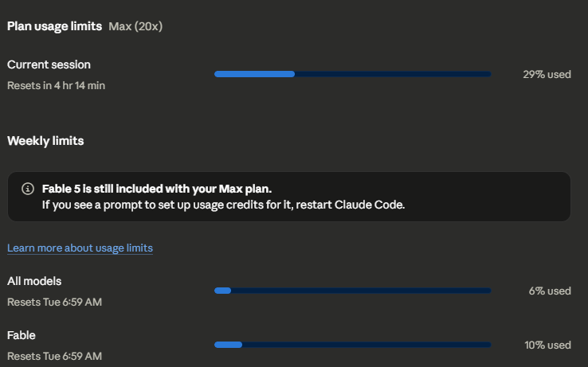
Task: Click the Current session label
Action: click(49, 64)
